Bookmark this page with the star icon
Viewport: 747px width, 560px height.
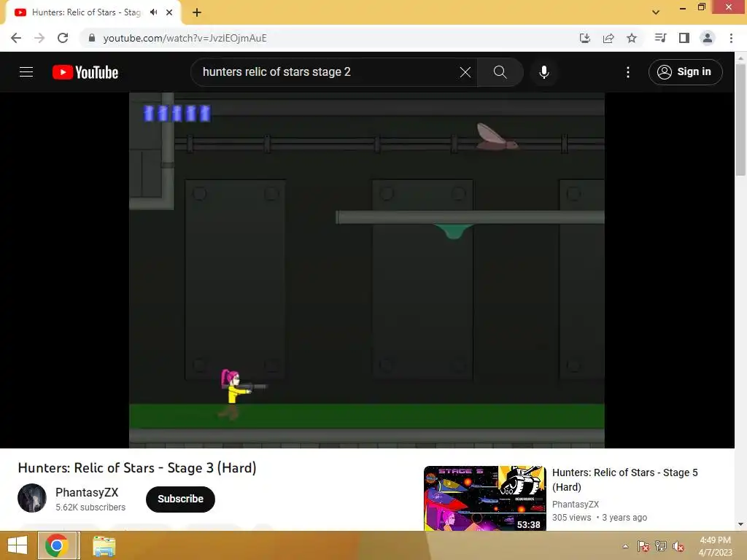coord(632,38)
